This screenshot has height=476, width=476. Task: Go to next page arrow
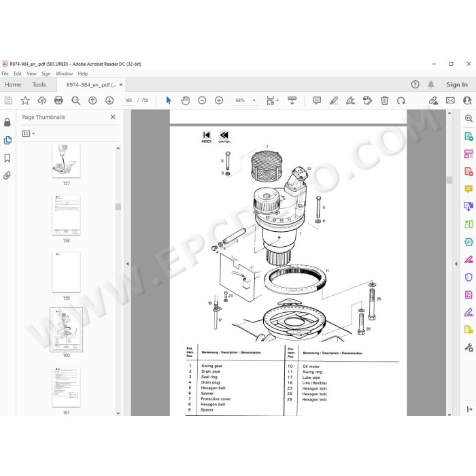(109, 101)
